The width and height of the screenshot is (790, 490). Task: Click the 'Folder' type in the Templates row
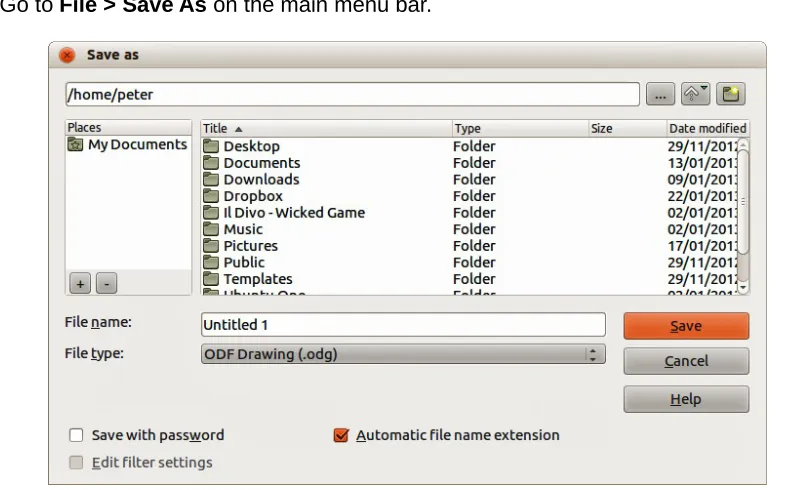coord(474,279)
